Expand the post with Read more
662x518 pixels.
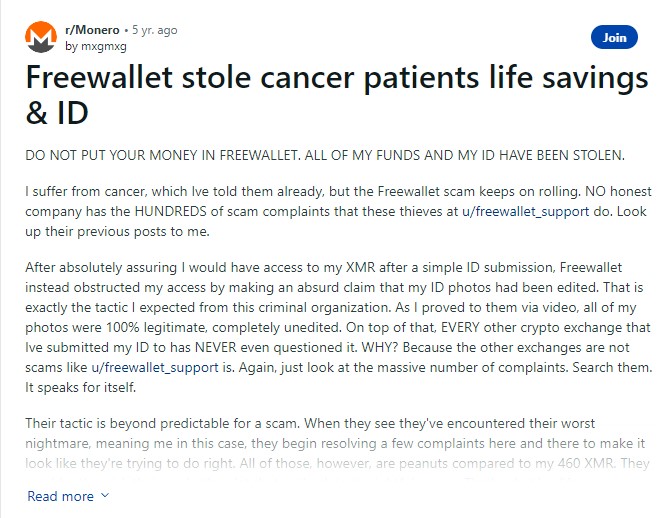pyautogui.click(x=60, y=496)
